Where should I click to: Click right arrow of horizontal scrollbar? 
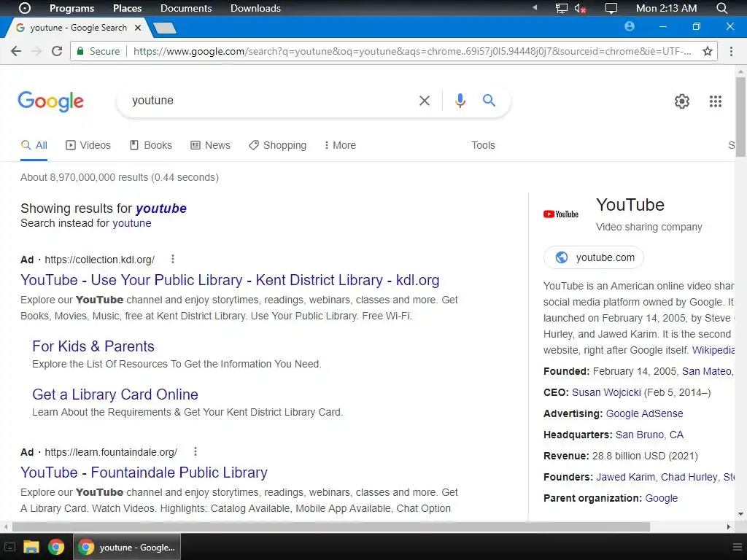click(x=729, y=526)
